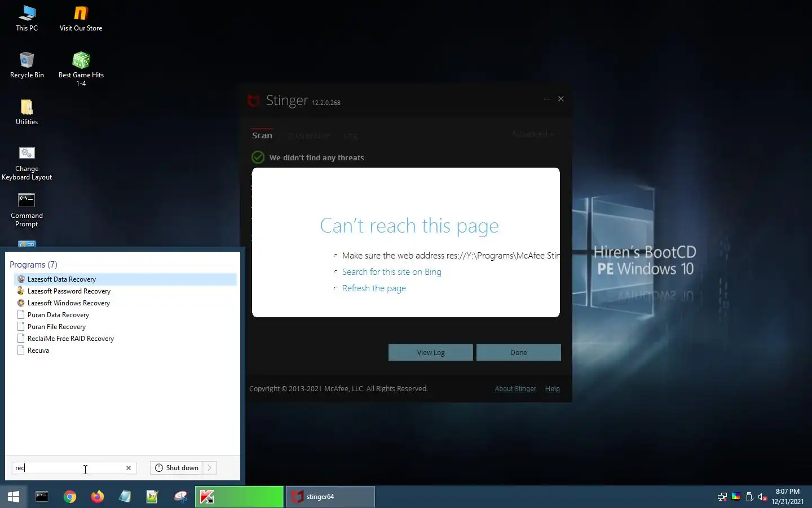Select Lazesoft Password Recovery in results
Screen dimensions: 812x508
click(125, 291)
